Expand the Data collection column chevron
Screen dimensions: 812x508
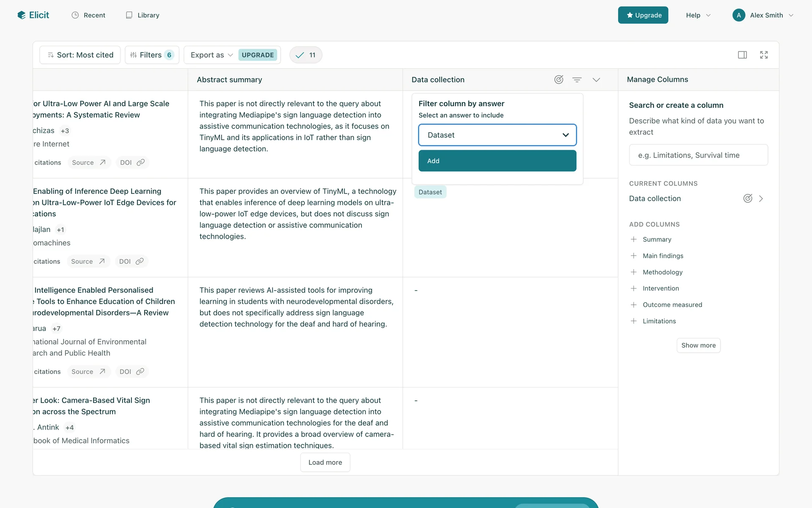pyautogui.click(x=596, y=80)
